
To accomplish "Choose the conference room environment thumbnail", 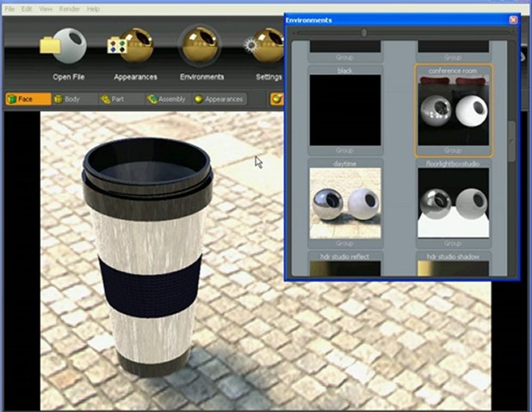I will click(453, 110).
